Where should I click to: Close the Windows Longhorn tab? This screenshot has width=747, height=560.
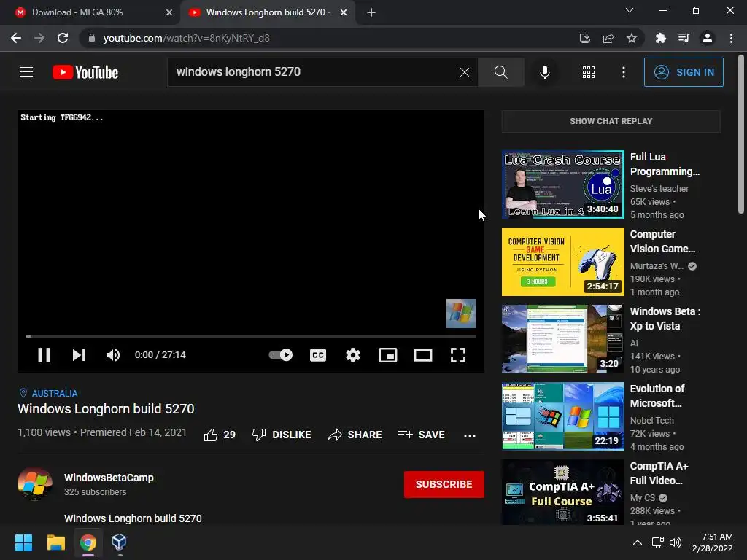point(344,12)
